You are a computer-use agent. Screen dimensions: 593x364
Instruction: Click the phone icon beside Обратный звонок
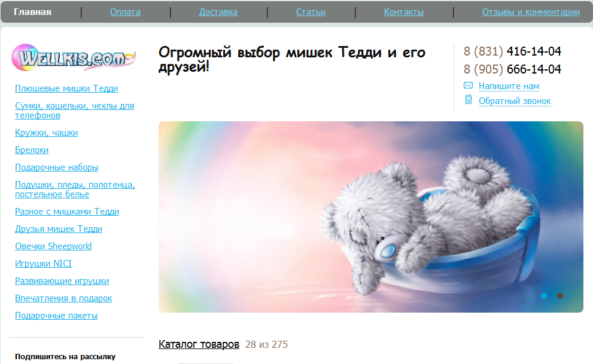tap(468, 100)
